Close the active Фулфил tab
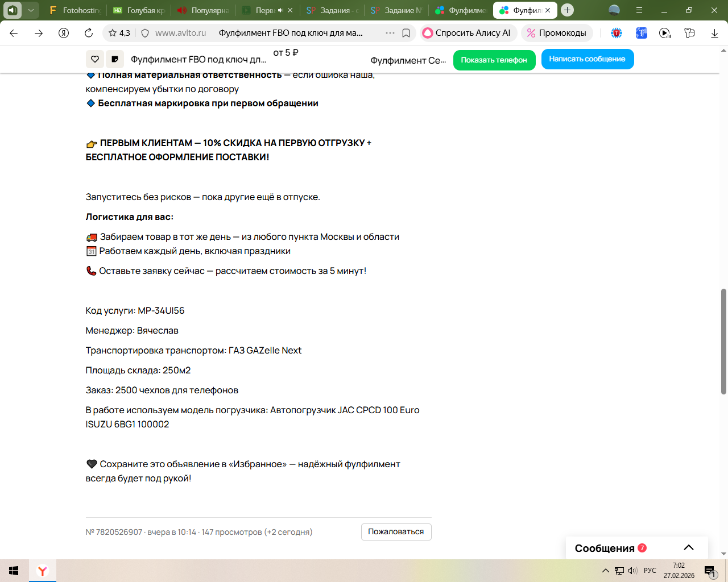 click(548, 10)
